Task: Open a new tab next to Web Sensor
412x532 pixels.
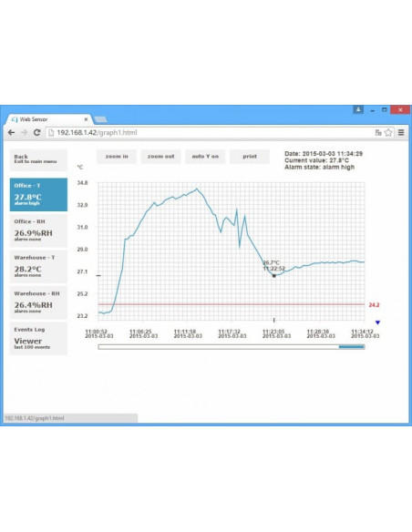Action: pos(100,119)
